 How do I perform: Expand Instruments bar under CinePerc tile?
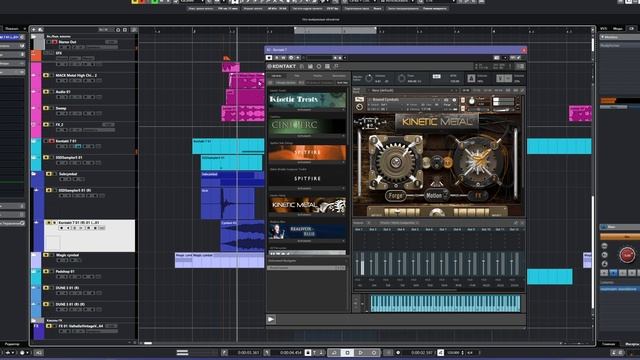coord(307,136)
